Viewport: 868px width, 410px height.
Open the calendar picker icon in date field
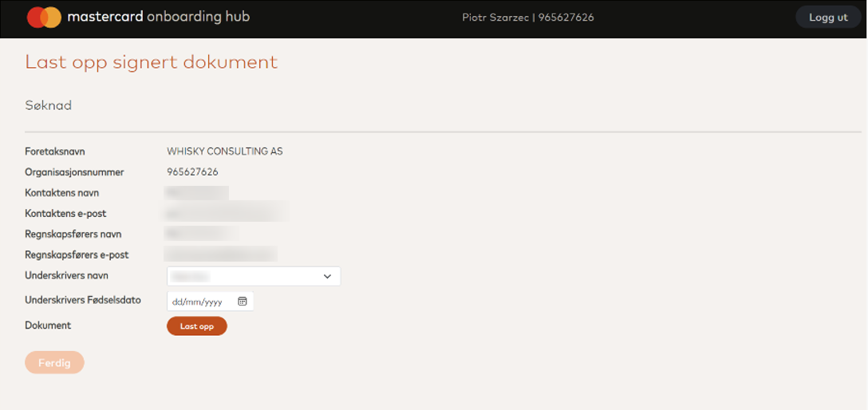(242, 301)
